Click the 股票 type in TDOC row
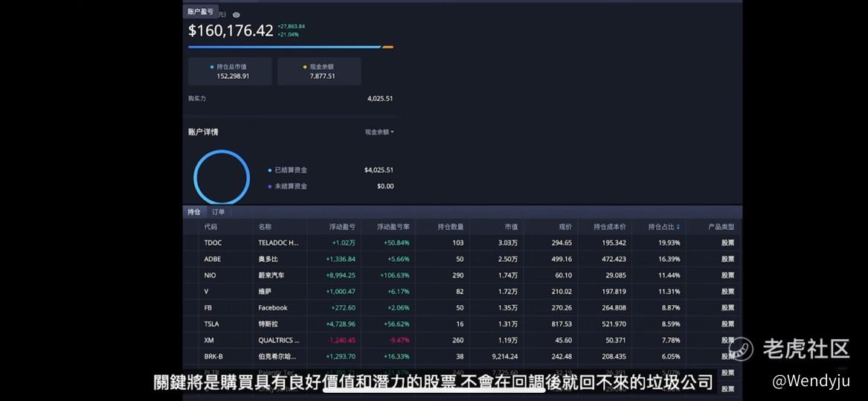868x401 pixels. pyautogui.click(x=728, y=243)
